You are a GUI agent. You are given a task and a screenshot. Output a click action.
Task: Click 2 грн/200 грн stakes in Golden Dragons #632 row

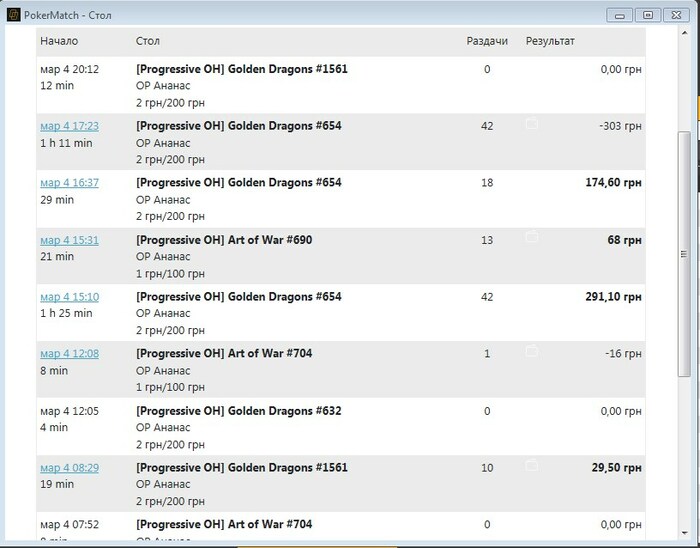click(x=171, y=445)
